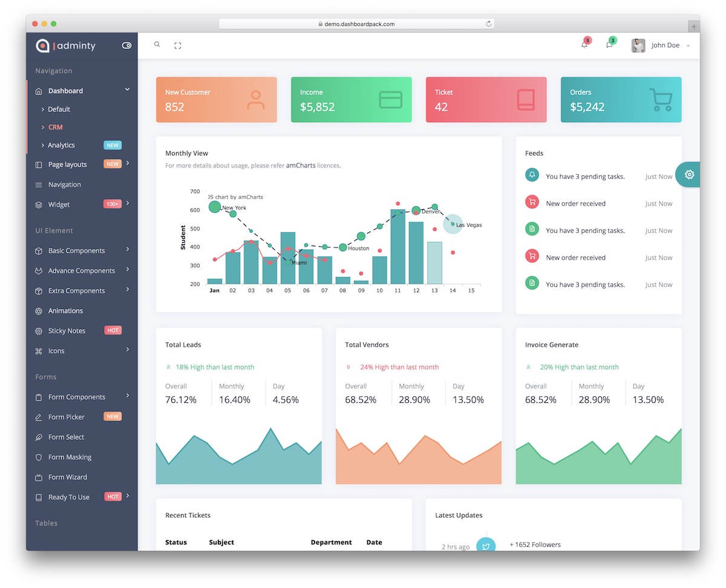Expand the Basic Components submenu
This screenshot has width=726, height=588.
77,251
